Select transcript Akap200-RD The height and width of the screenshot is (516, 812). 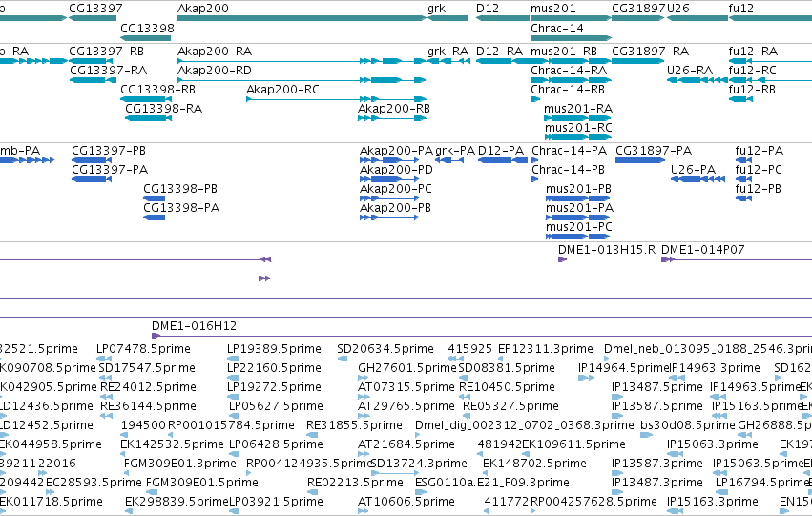(x=302, y=80)
